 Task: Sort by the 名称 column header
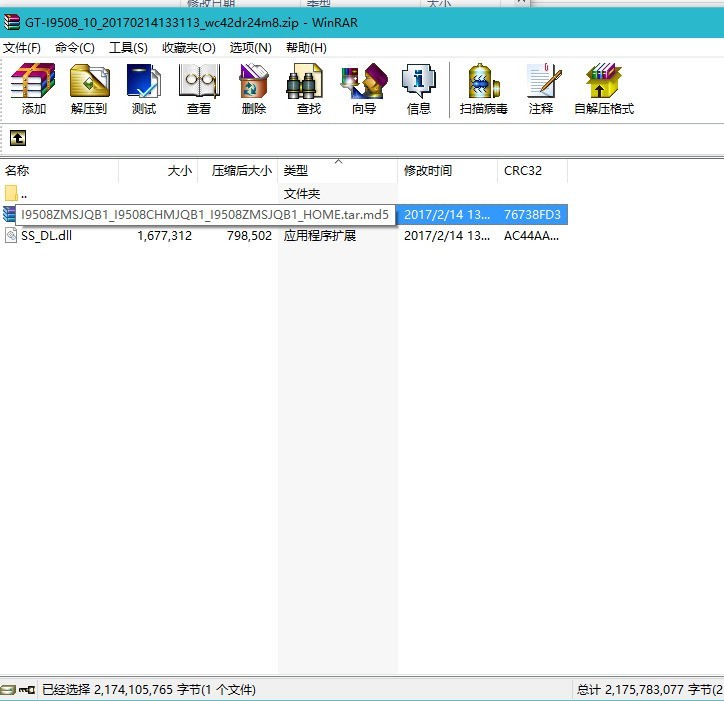click(59, 170)
